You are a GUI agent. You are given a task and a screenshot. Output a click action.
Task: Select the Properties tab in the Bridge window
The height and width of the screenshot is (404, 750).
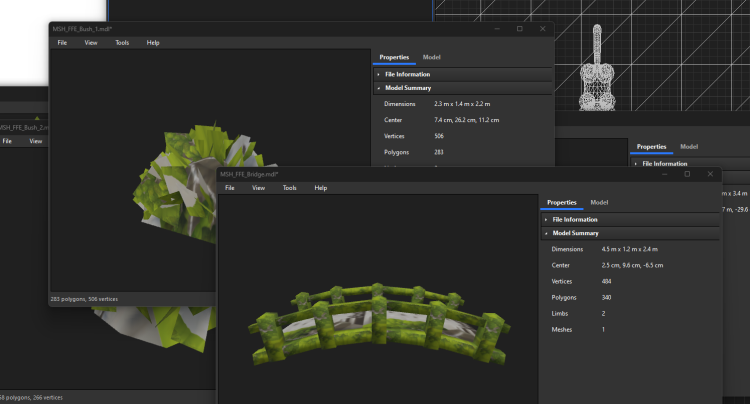[x=561, y=203]
